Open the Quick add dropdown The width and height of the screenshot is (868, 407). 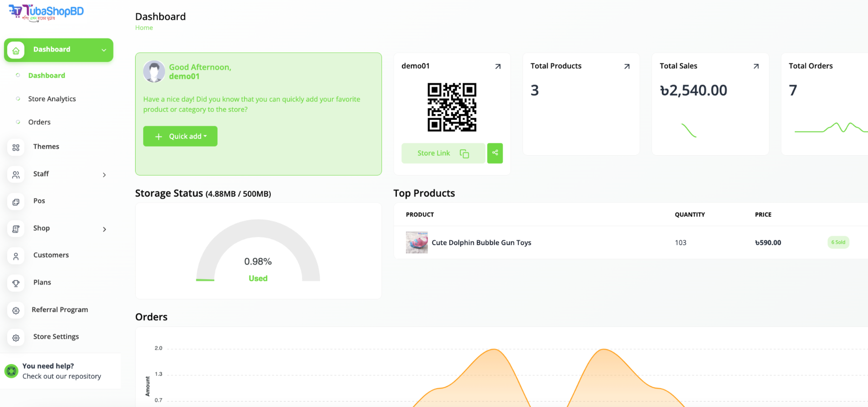tap(180, 136)
